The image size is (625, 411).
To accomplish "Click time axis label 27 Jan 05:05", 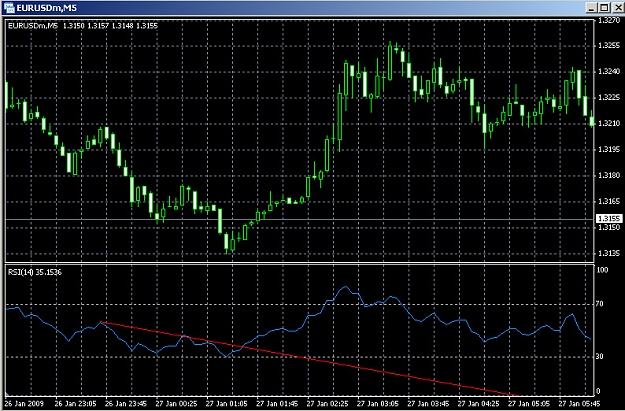I will pyautogui.click(x=529, y=404).
